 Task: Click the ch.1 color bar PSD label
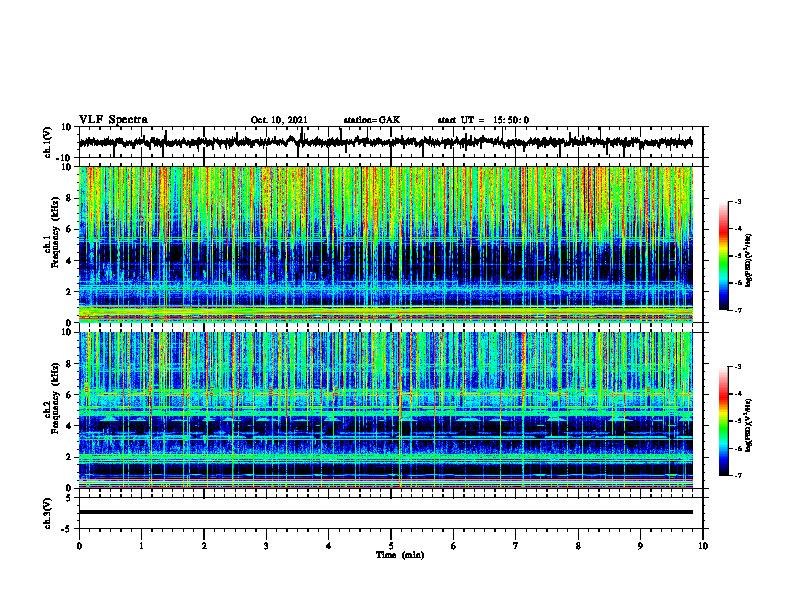click(749, 261)
